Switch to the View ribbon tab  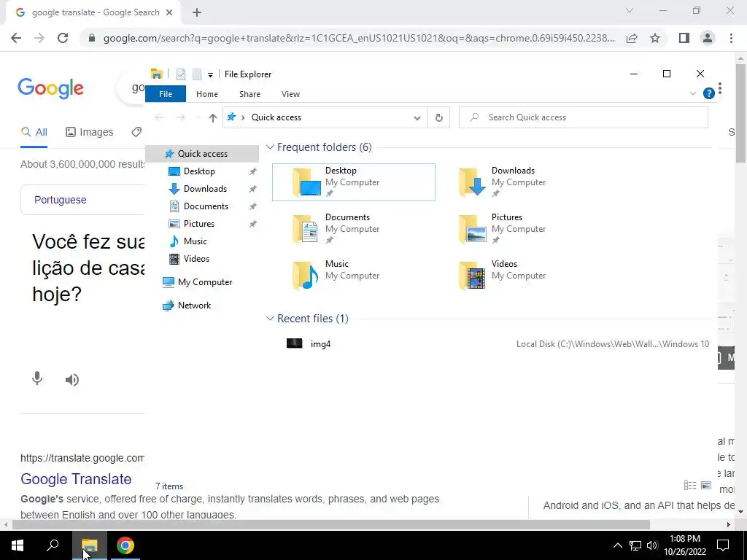(290, 94)
